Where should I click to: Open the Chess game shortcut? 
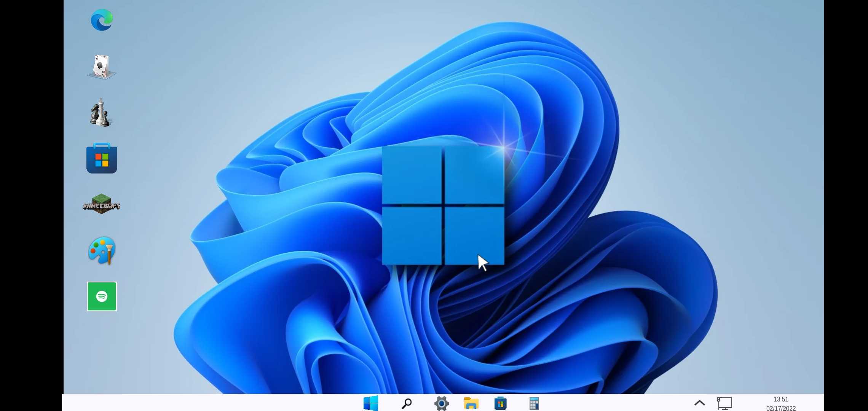[101, 112]
